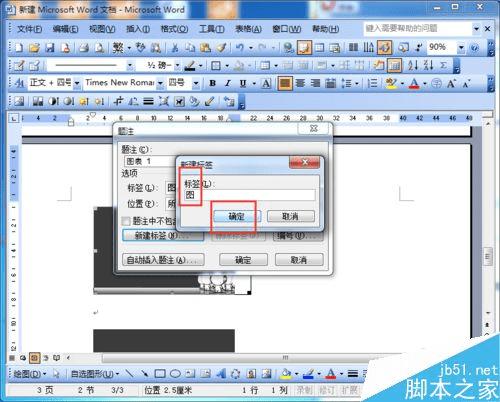This screenshot has height=402, width=500.
Task: Click the Draw Table pencil icon
Action: [19, 65]
